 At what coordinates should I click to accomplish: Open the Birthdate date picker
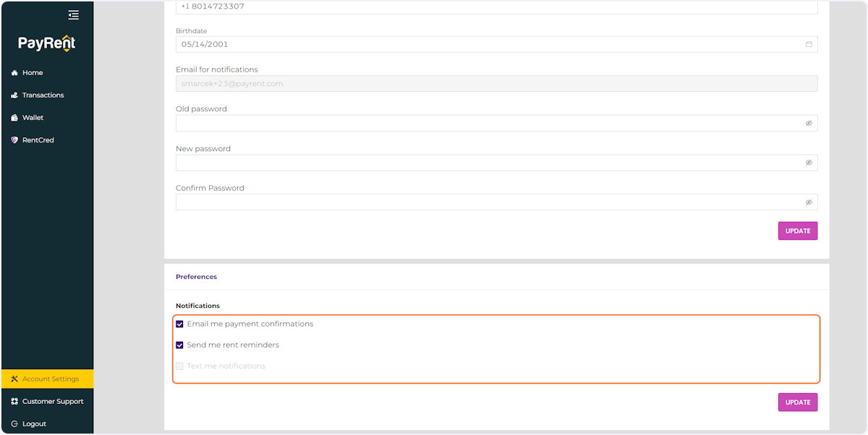(809, 44)
